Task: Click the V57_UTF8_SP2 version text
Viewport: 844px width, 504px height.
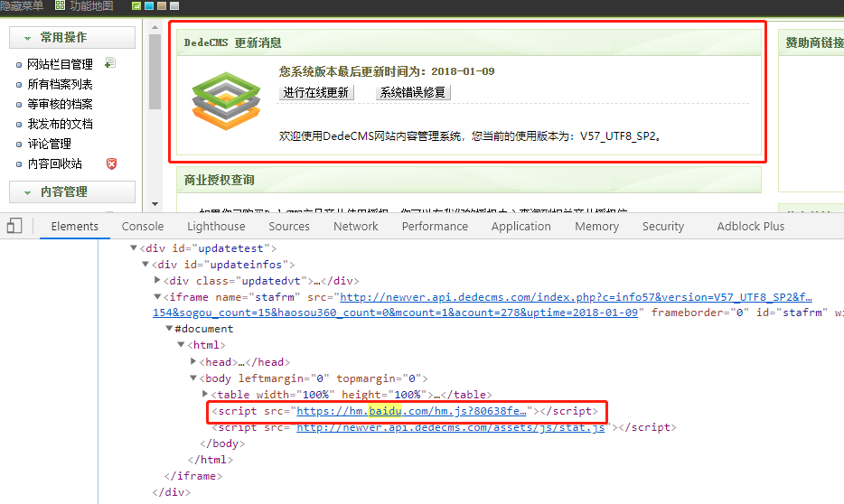Action: coord(618,136)
